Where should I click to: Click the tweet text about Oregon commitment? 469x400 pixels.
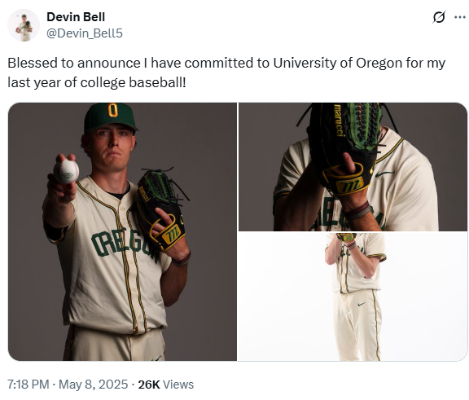point(226,73)
